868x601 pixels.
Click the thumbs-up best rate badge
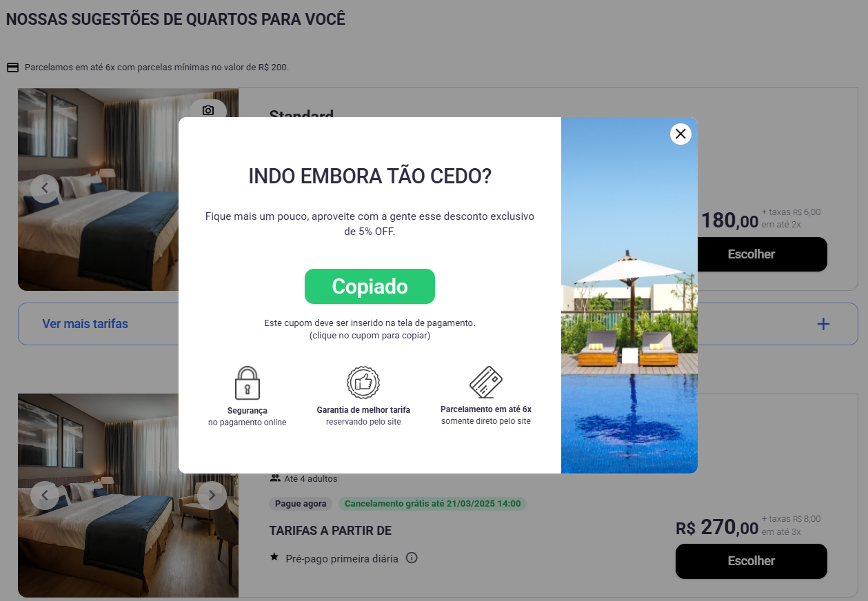(363, 383)
